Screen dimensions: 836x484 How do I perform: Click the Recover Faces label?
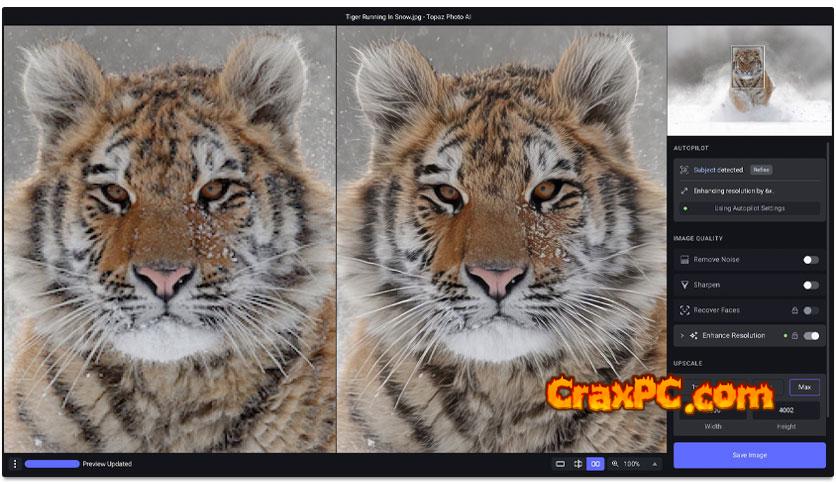(716, 310)
